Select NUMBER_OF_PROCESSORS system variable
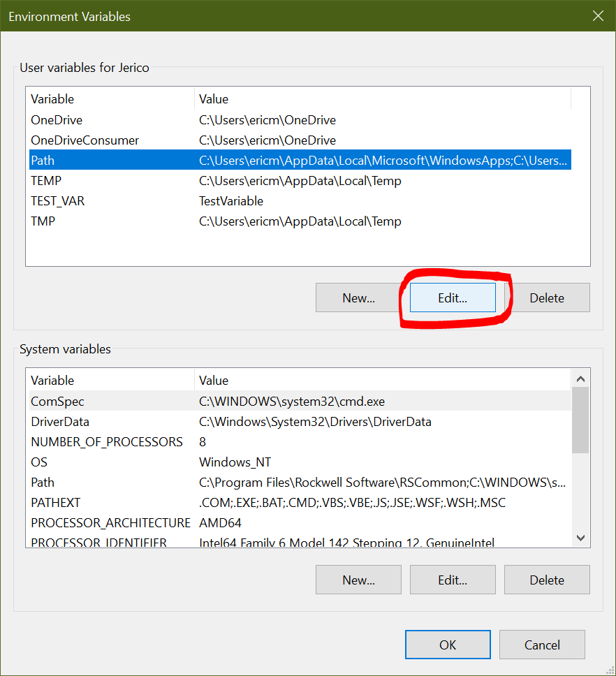Image resolution: width=616 pixels, height=676 pixels. click(x=107, y=442)
